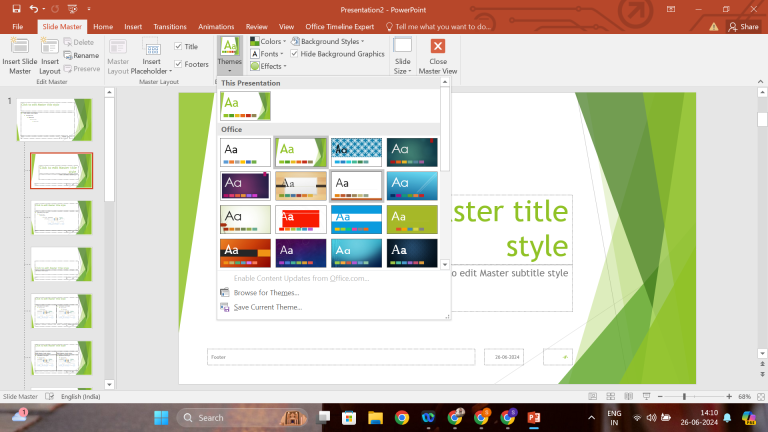The height and width of the screenshot is (432, 768).
Task: Select the slide master thumbnail numbered 1
Action: (54, 120)
